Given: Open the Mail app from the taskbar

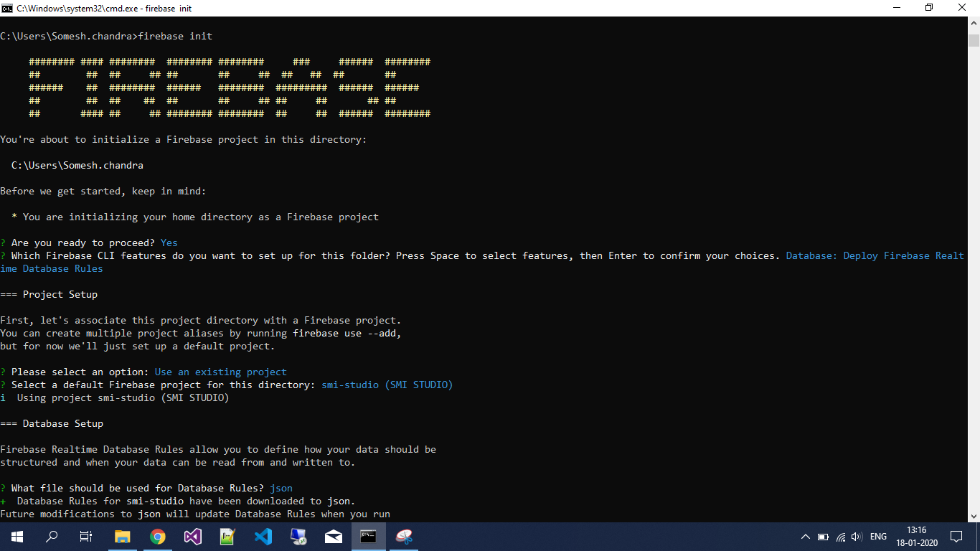Looking at the screenshot, I should tap(333, 536).
